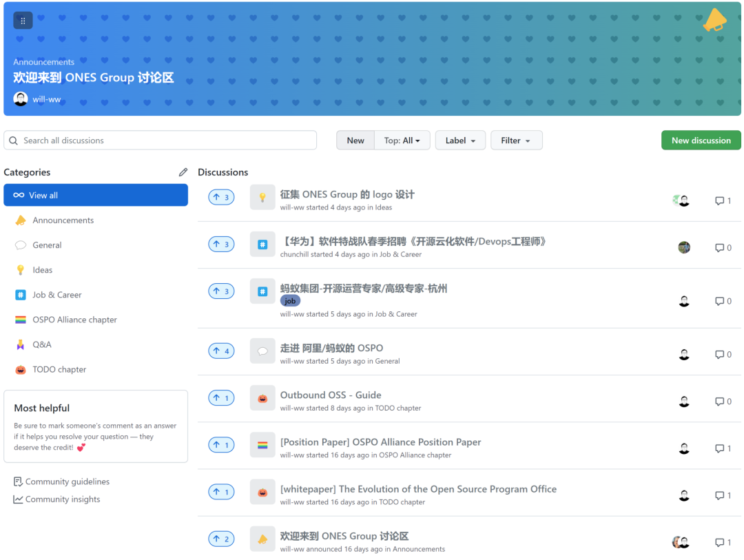The height and width of the screenshot is (560, 744).
Task: Open the 征集 ONES Group 的 logo 设计 discussion
Action: [x=347, y=194]
